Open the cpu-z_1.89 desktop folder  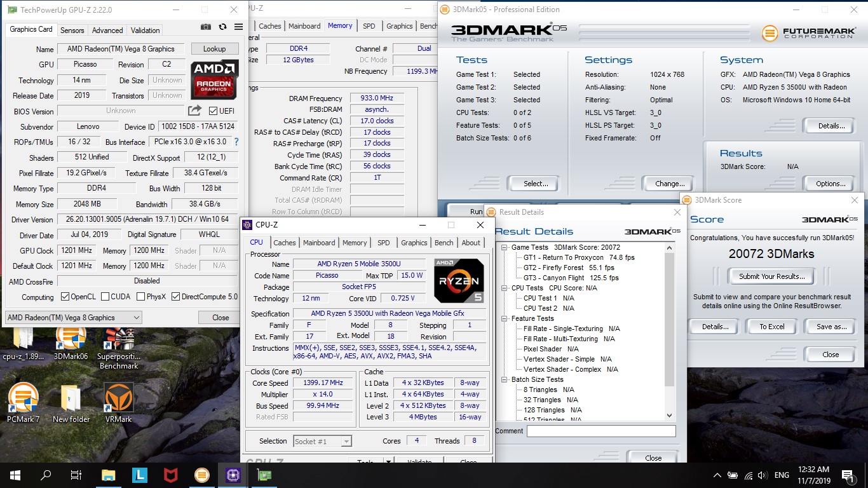tap(24, 344)
